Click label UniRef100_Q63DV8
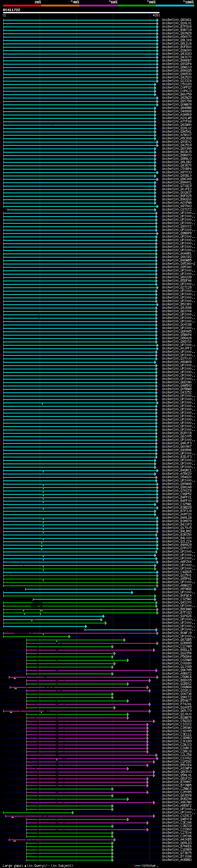This screenshot has height=868, width=197. (x=176, y=795)
